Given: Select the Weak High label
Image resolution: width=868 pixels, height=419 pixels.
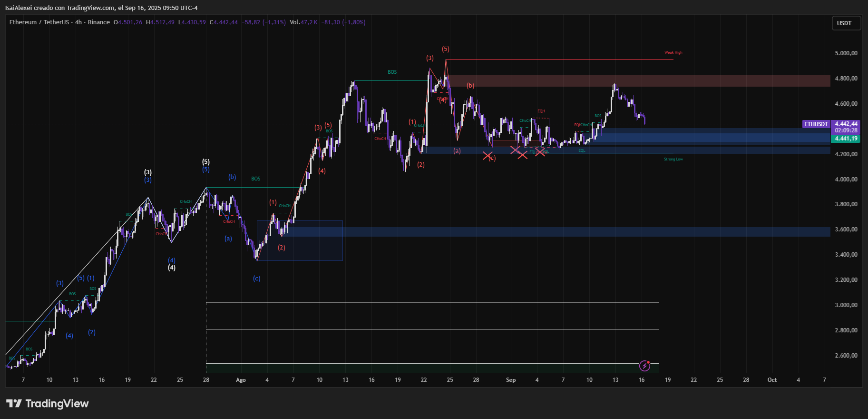Looking at the screenshot, I should click(x=673, y=53).
